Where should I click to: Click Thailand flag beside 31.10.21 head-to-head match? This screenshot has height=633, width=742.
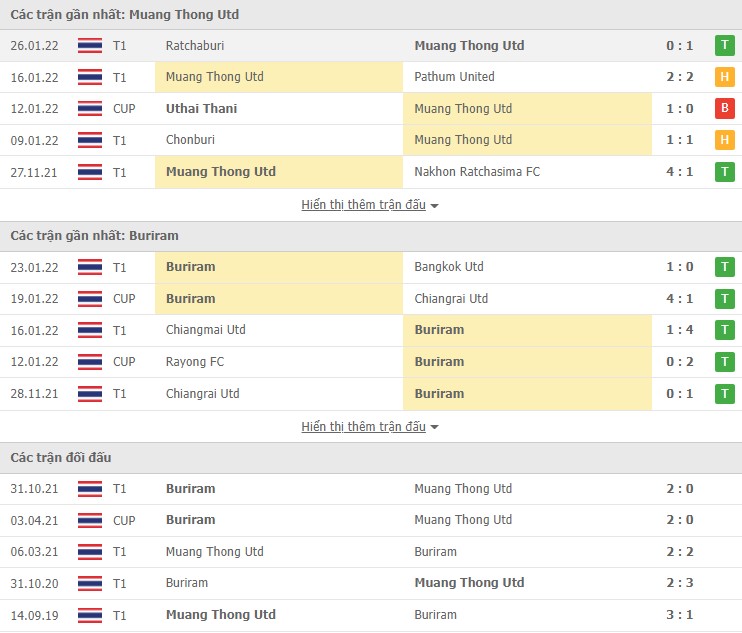[x=90, y=489]
